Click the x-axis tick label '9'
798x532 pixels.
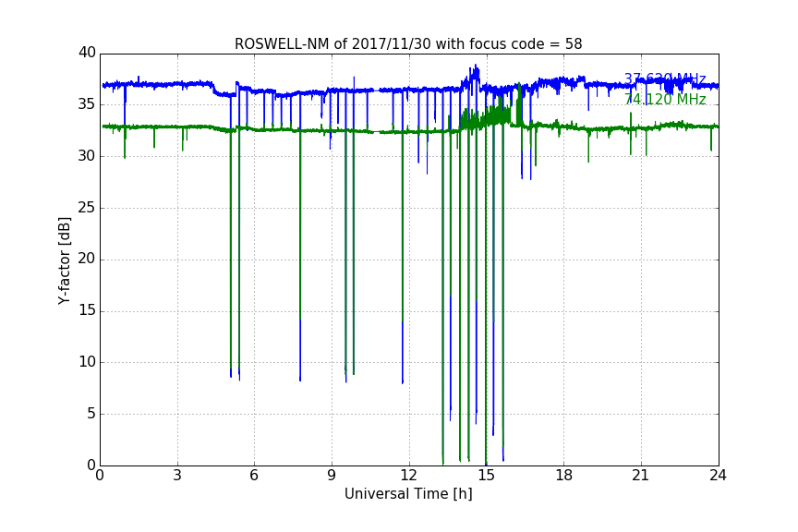pyautogui.click(x=332, y=476)
